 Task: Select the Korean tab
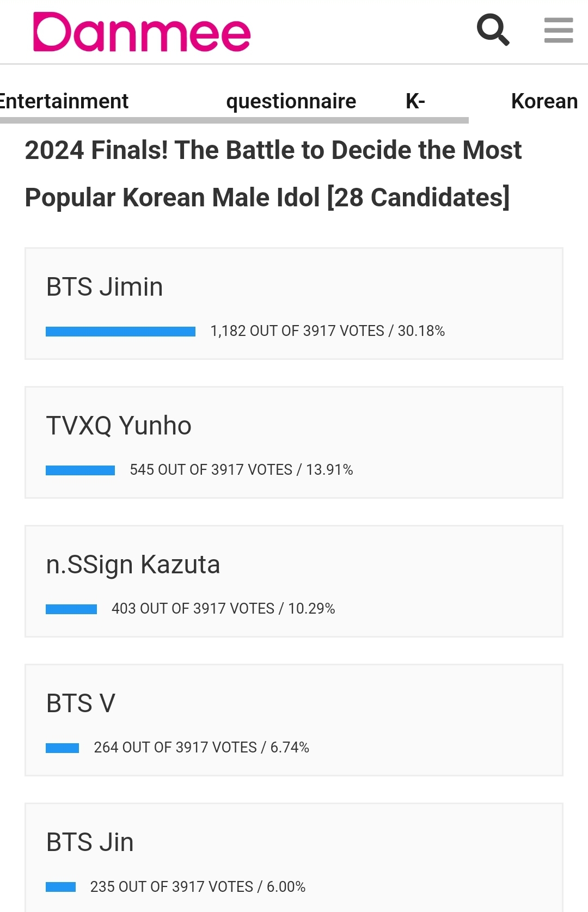pos(544,101)
